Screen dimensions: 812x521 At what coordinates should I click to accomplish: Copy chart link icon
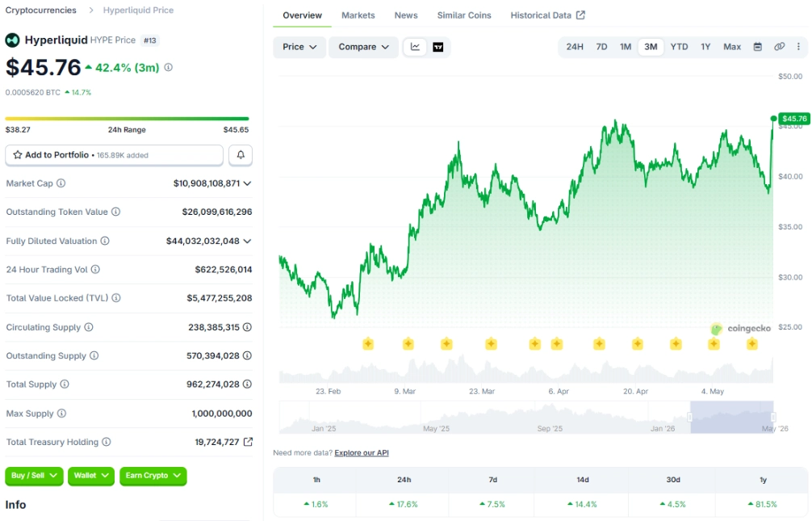click(779, 47)
